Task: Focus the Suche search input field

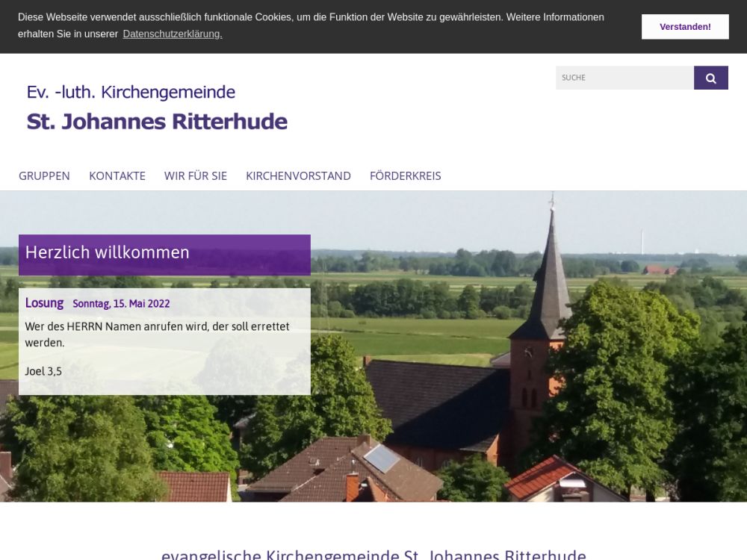Action: click(x=624, y=78)
